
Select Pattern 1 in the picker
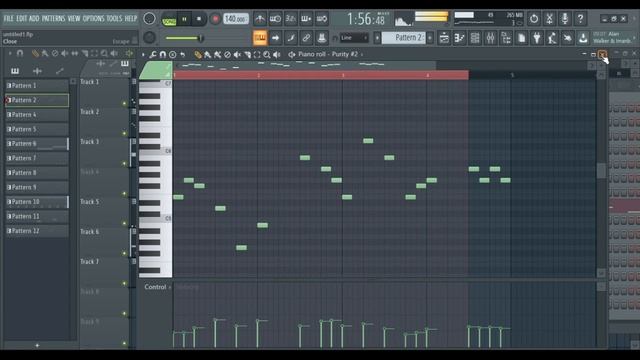click(37, 86)
